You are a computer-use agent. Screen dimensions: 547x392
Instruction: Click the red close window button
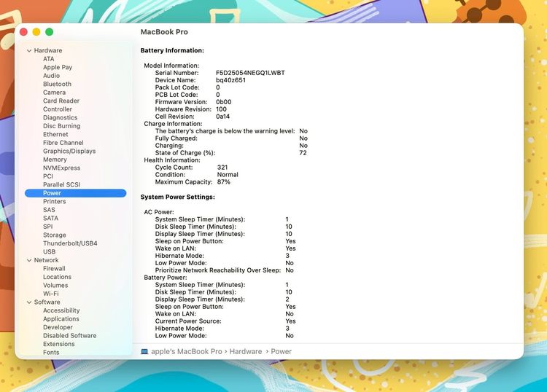(x=24, y=32)
